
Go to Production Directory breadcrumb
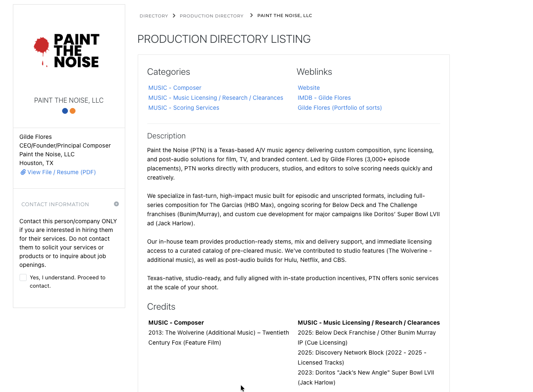(211, 16)
